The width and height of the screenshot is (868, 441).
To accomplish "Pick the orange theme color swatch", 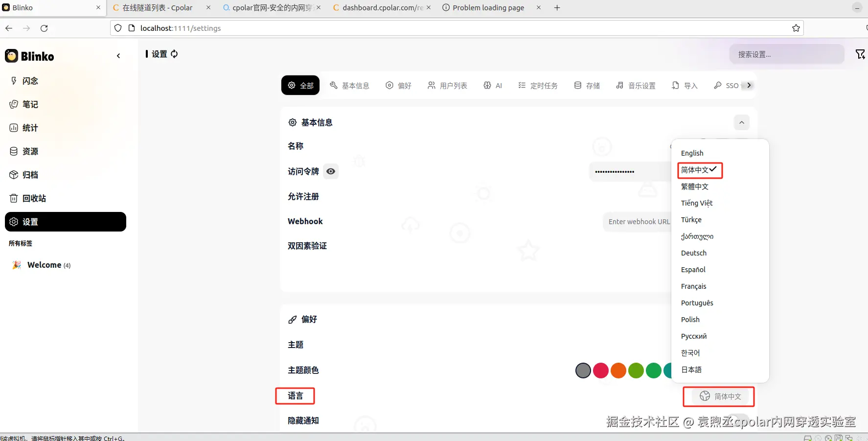I will (x=618, y=371).
